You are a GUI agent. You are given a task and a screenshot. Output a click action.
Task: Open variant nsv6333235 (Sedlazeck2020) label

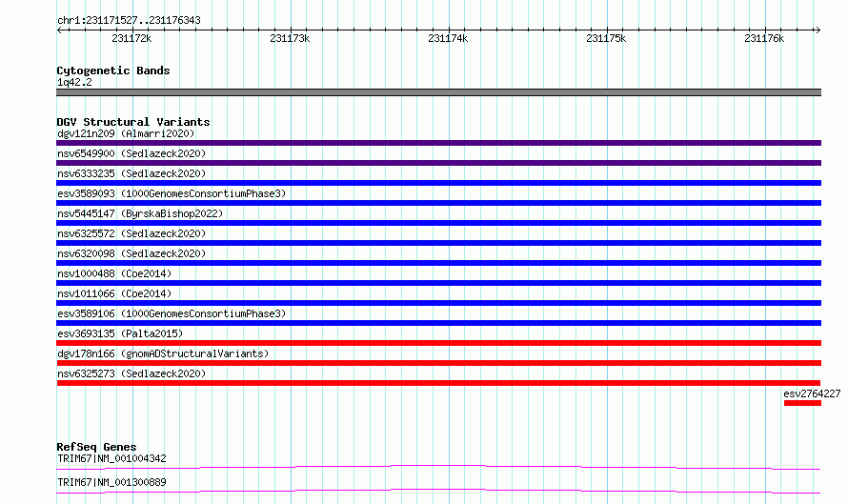131,173
